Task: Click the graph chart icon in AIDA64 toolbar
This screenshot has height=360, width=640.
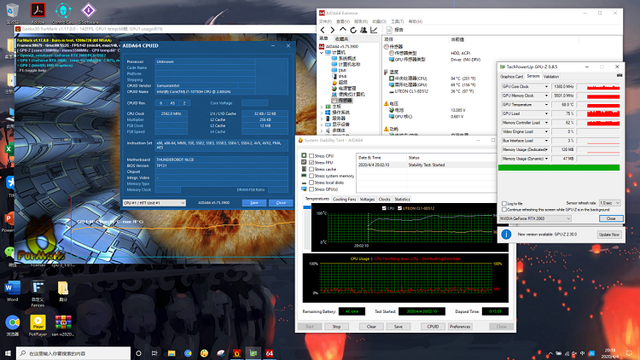Action: pyautogui.click(x=373, y=30)
